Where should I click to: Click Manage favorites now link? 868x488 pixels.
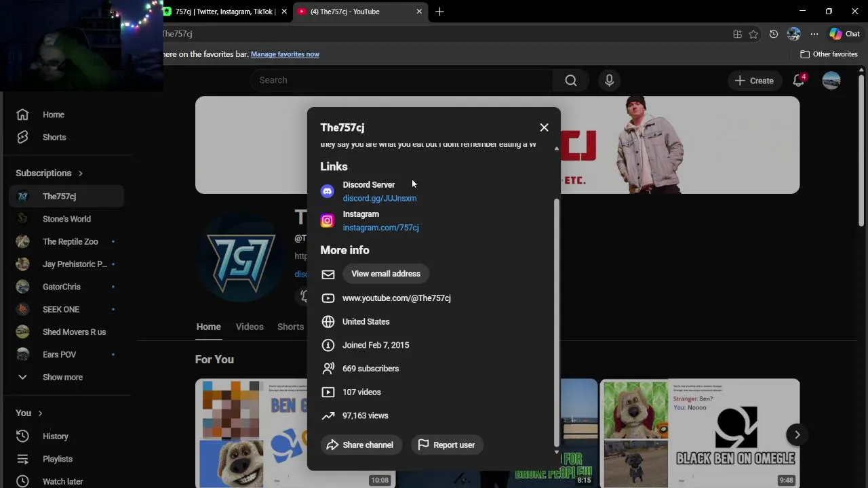click(x=285, y=54)
